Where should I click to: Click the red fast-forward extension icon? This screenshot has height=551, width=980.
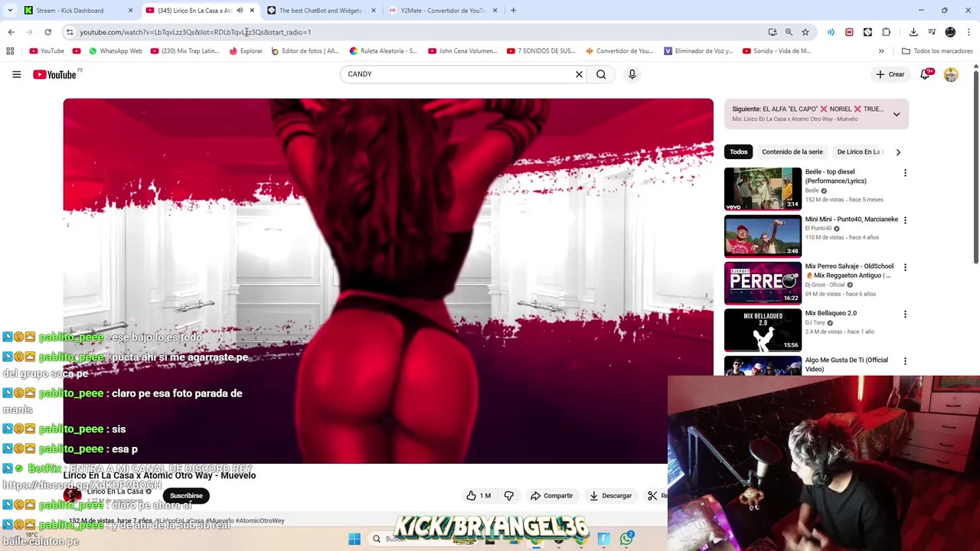[849, 32]
